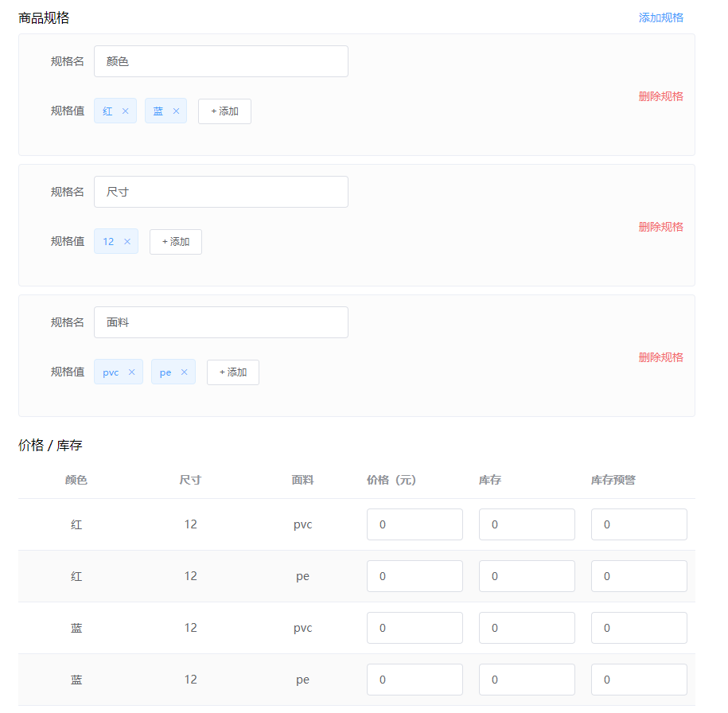Click the 价格 input for 红 pvc row
Screen dimensions: 728x713
[x=415, y=524]
